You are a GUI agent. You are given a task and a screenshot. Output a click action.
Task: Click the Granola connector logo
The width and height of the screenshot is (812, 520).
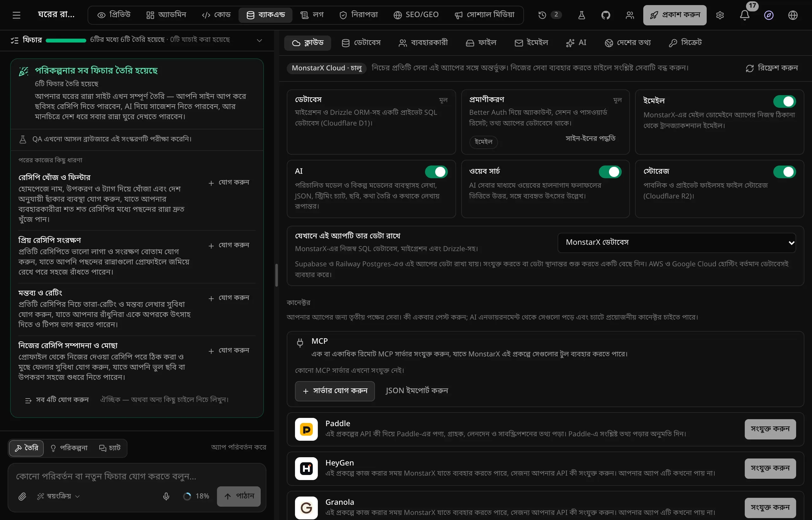(x=306, y=508)
